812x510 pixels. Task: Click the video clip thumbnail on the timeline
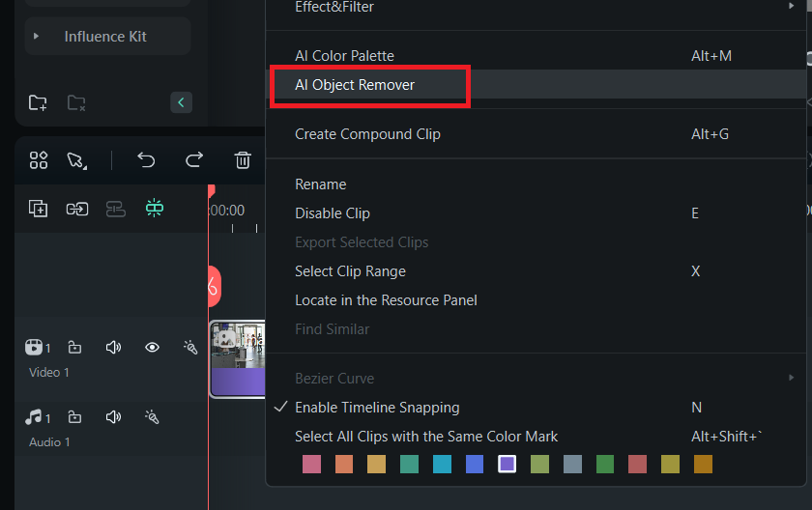(238, 348)
